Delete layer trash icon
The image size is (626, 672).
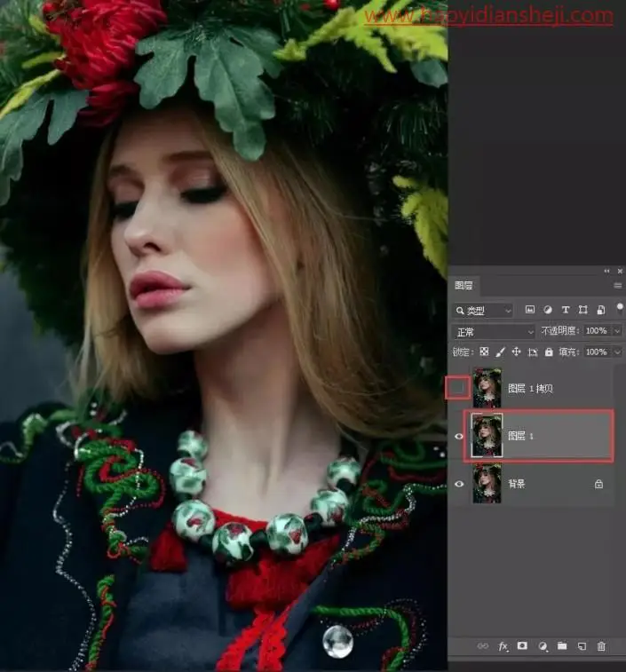click(601, 646)
